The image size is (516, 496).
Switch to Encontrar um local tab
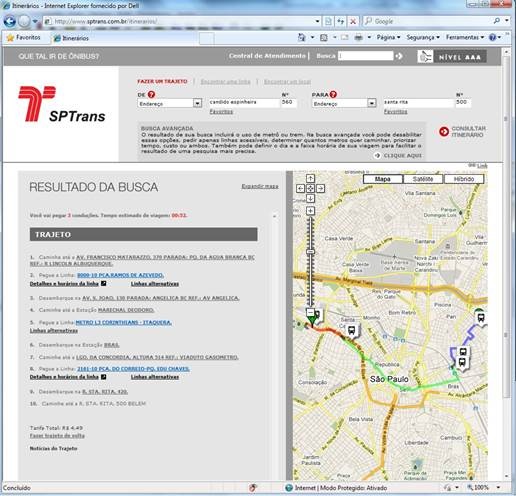click(x=287, y=82)
